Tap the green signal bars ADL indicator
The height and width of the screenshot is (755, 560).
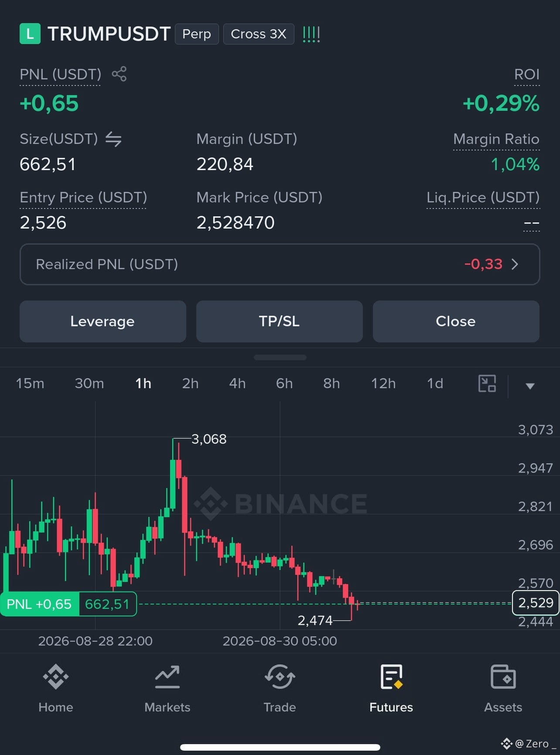pos(311,34)
